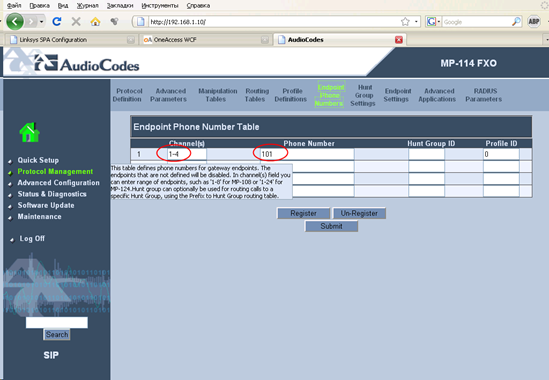549x380 pixels.
Task: Click the AudioCodes logo
Action: (87, 63)
